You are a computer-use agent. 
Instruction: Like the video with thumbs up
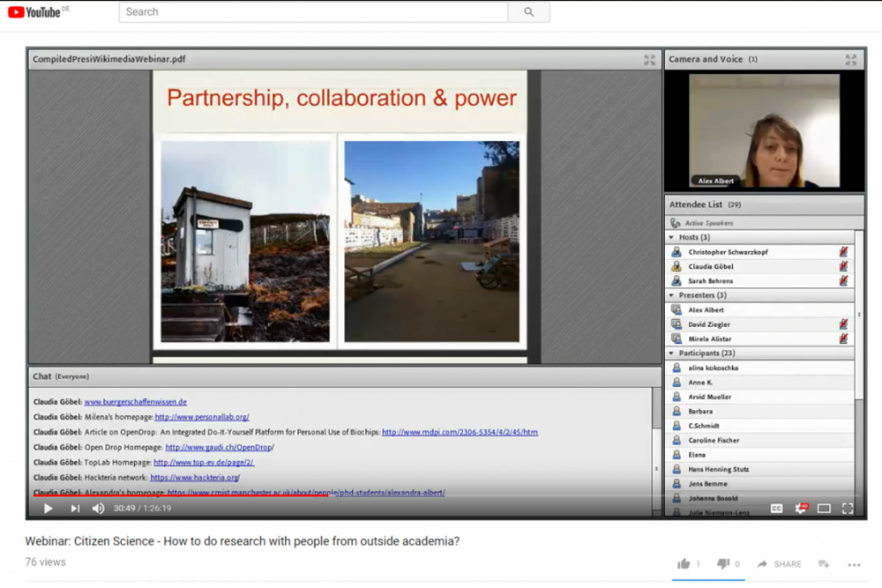tap(684, 564)
